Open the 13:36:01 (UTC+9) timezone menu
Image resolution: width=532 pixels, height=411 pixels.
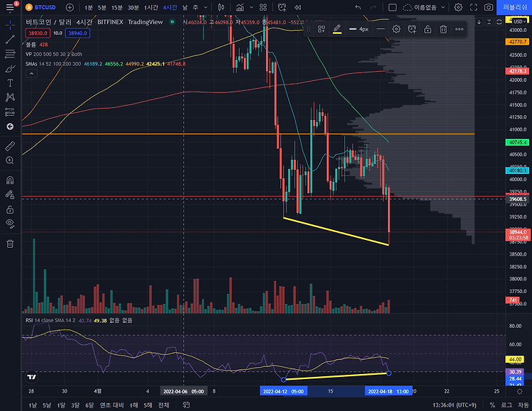(x=454, y=405)
